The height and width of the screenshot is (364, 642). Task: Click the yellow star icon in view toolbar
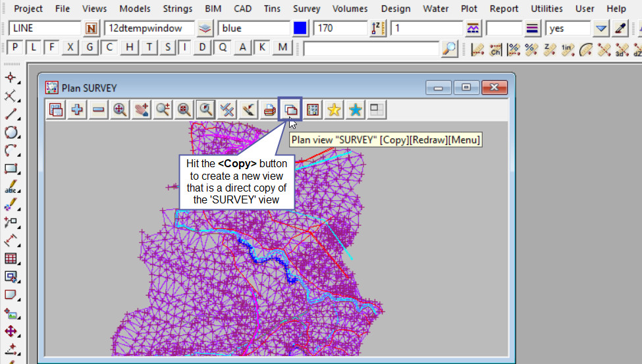coord(334,110)
